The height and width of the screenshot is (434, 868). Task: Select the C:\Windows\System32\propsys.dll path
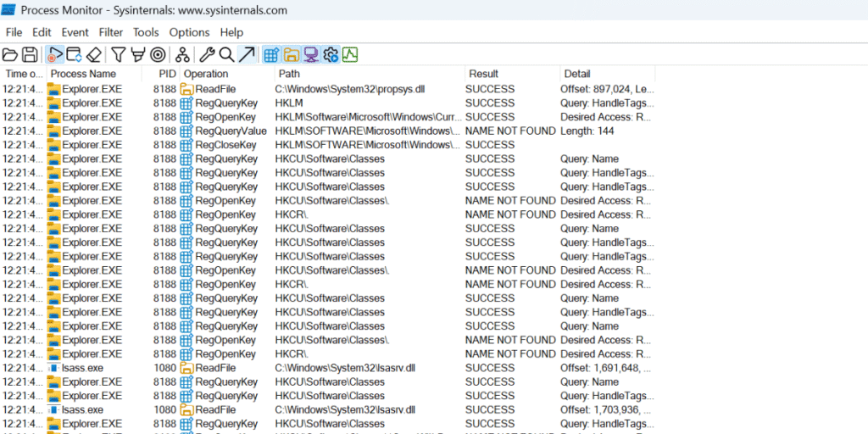pyautogui.click(x=350, y=89)
